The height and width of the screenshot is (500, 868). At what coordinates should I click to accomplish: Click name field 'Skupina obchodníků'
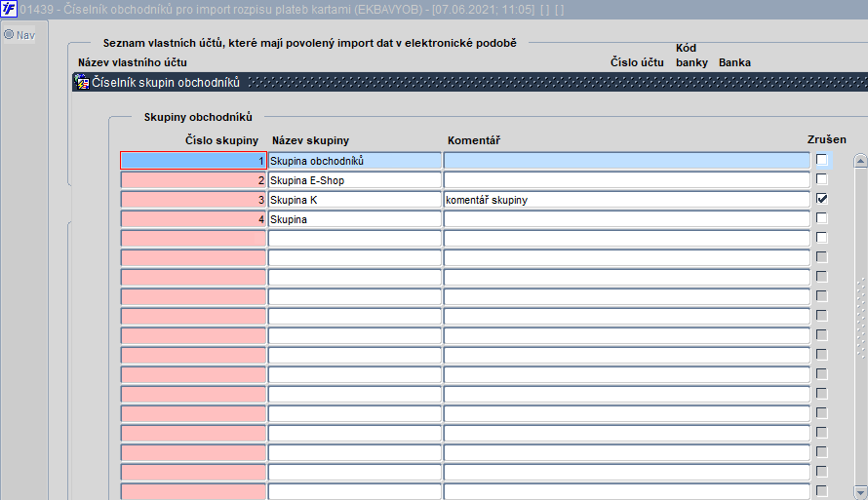click(x=355, y=161)
